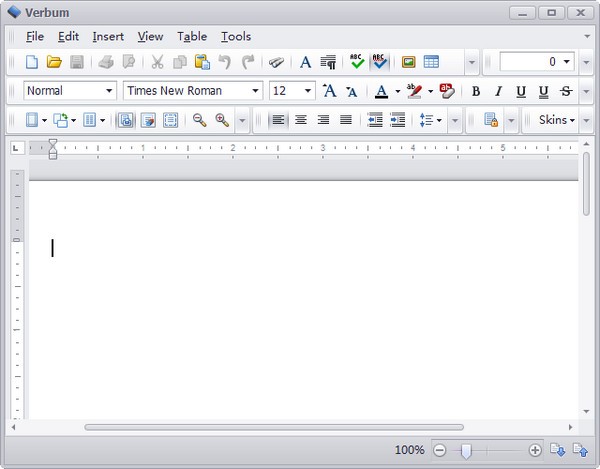Insert table using the grid icon
600x469 pixels.
pyautogui.click(x=431, y=62)
